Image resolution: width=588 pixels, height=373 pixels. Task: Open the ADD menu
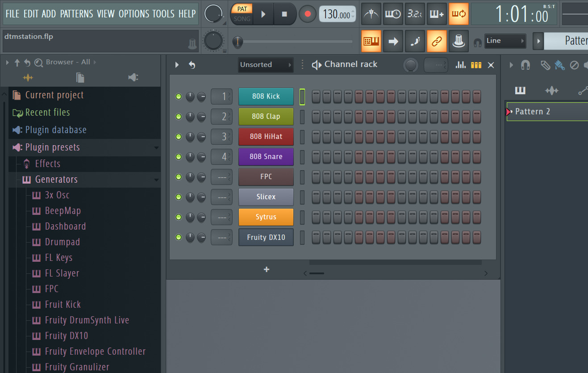49,14
